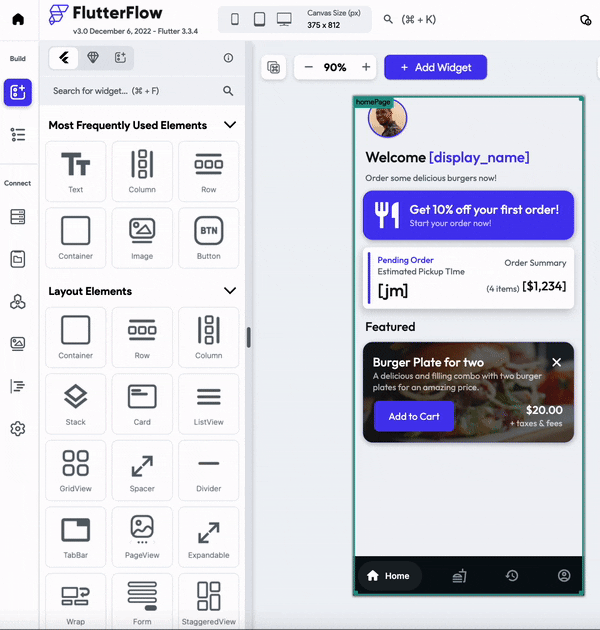The width and height of the screenshot is (600, 630).
Task: Pick the Container widget in Frequently Used
Action: pos(76,238)
